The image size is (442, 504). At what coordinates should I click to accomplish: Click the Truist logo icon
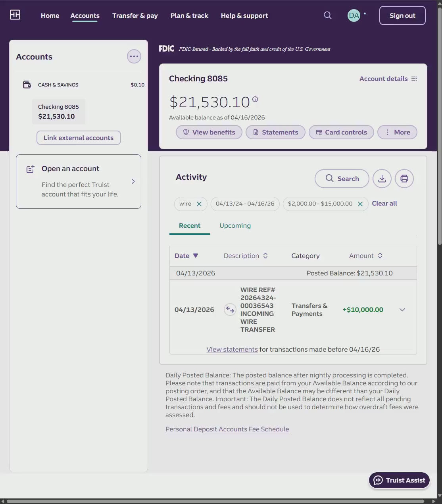click(x=15, y=15)
